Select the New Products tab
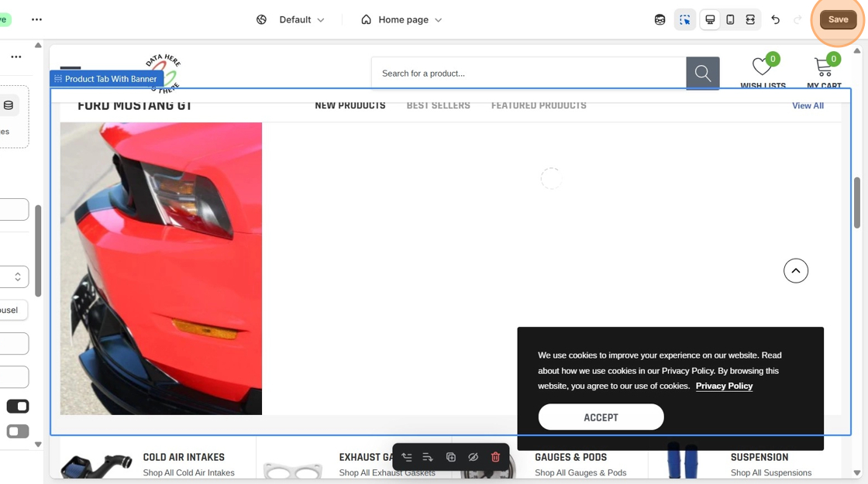Screen dimensions: 868x484 click(x=350, y=105)
